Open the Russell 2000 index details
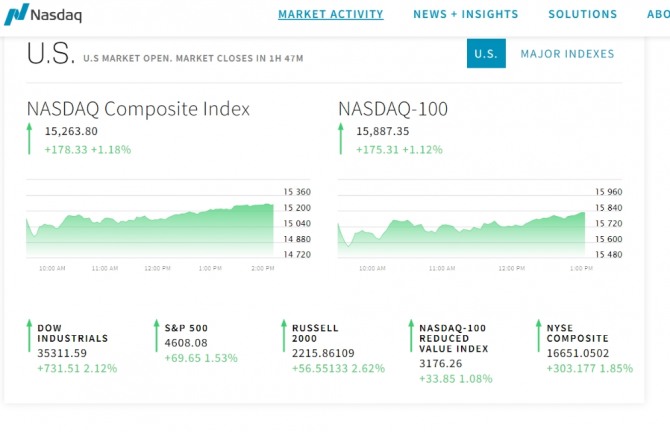670x432 pixels. [315, 333]
